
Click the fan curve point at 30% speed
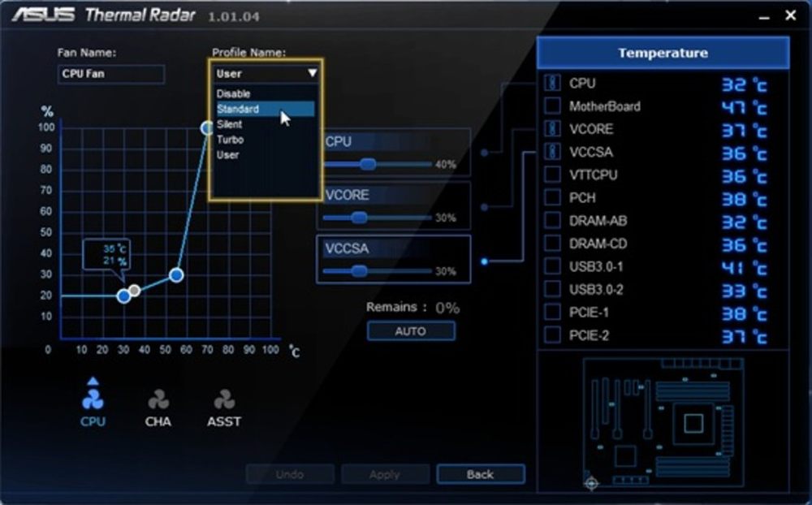pos(176,275)
